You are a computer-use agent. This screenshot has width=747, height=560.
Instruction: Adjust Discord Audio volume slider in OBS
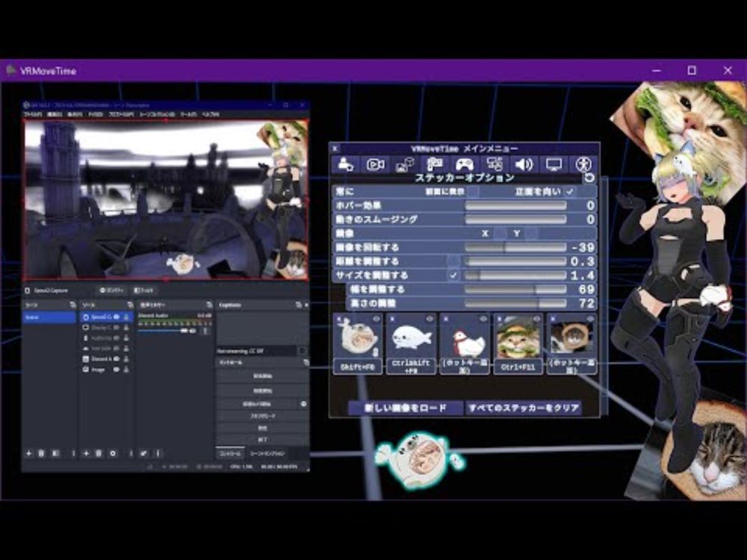click(163, 331)
